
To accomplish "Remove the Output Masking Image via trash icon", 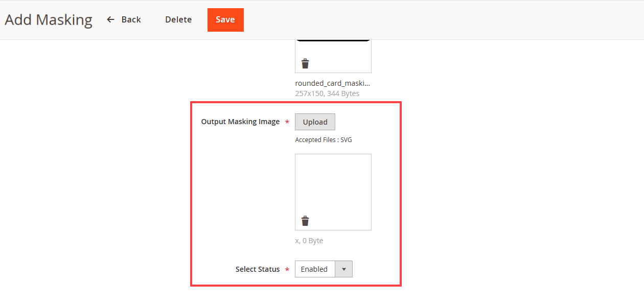I will pyautogui.click(x=305, y=221).
